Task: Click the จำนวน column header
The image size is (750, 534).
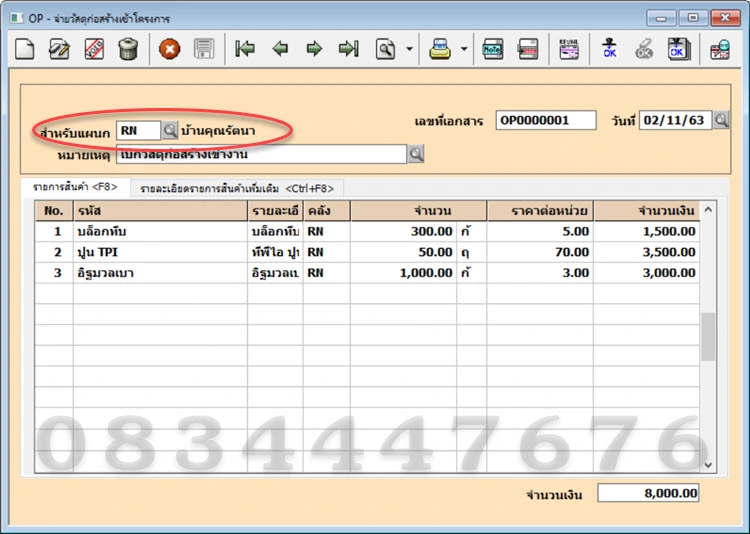Action: 419,211
